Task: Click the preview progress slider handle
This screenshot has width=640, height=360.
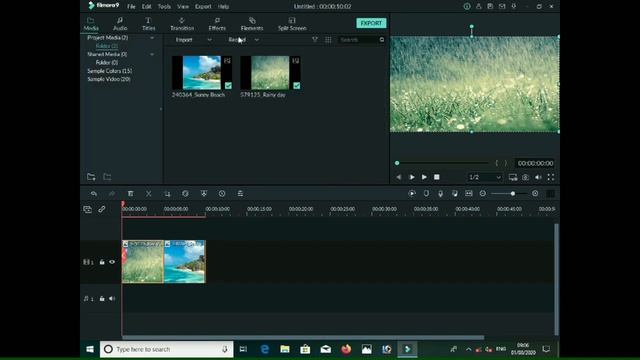Action: click(x=397, y=163)
